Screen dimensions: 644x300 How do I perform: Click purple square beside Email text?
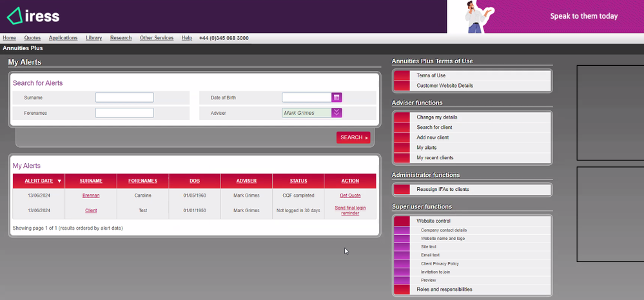(402, 255)
